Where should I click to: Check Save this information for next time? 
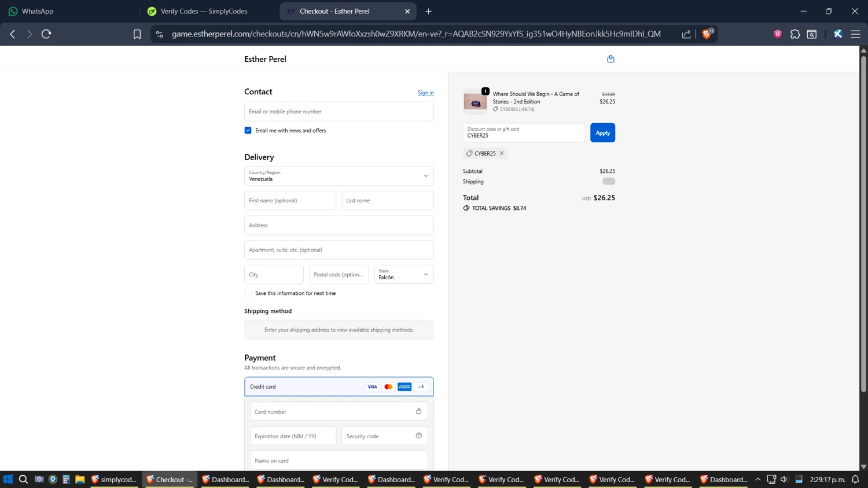(x=248, y=293)
